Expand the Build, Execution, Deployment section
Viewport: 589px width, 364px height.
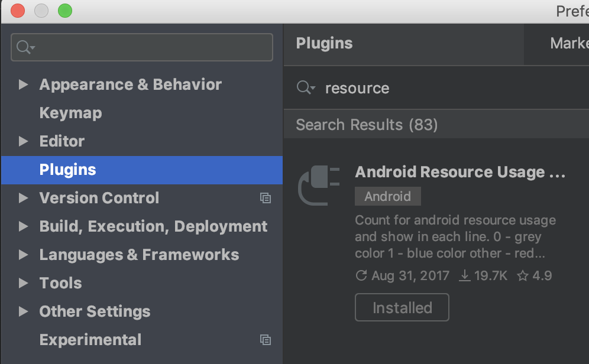24,226
